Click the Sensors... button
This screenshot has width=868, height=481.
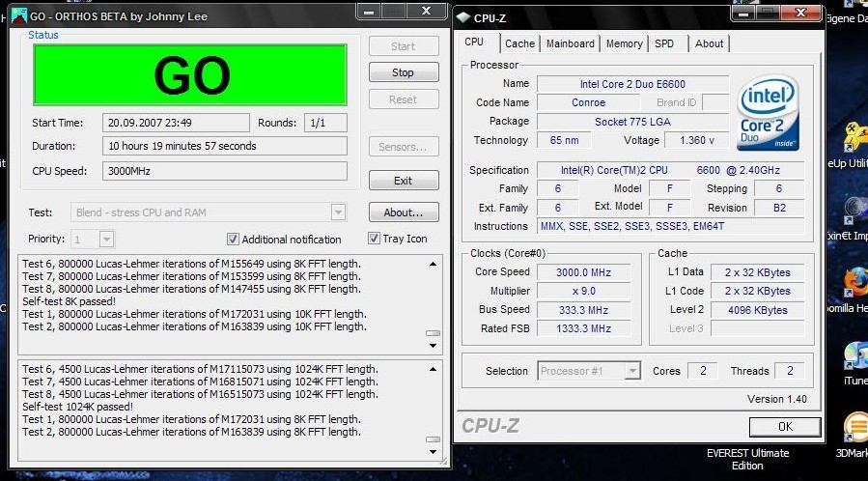pyautogui.click(x=404, y=147)
